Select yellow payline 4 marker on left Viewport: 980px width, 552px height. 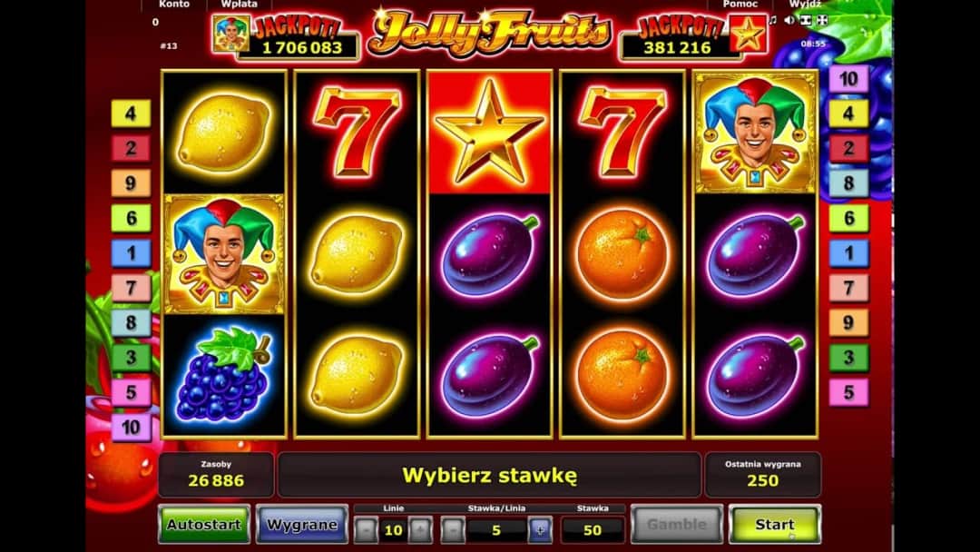click(x=131, y=113)
